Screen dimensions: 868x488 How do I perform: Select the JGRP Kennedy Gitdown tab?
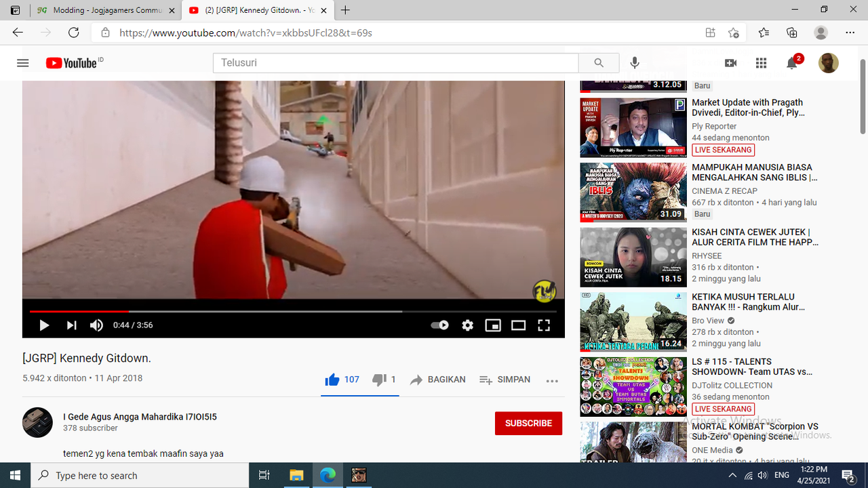coord(258,10)
